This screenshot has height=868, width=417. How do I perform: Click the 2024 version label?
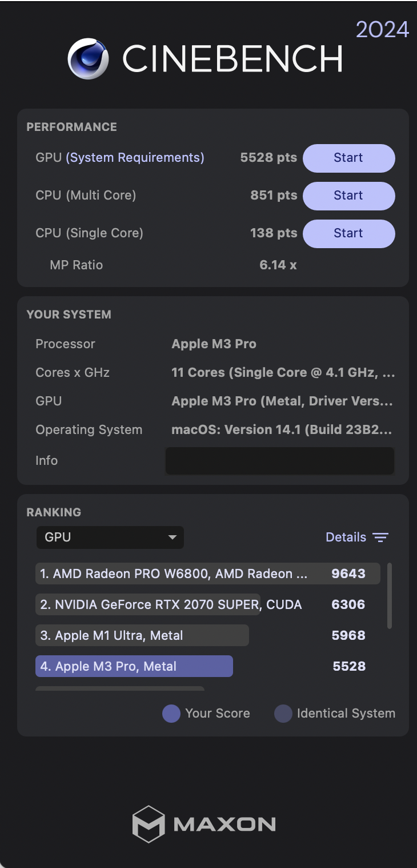(382, 29)
